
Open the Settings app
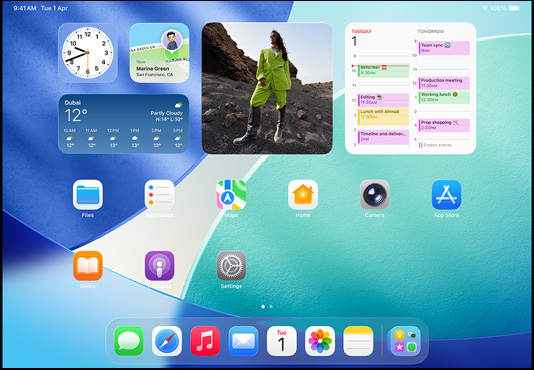pos(231,266)
